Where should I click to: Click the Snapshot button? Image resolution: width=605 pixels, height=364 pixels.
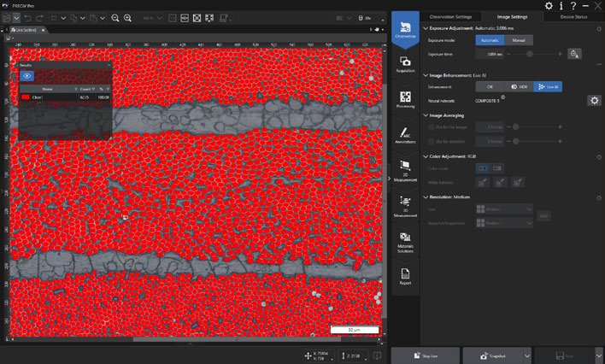coord(491,354)
